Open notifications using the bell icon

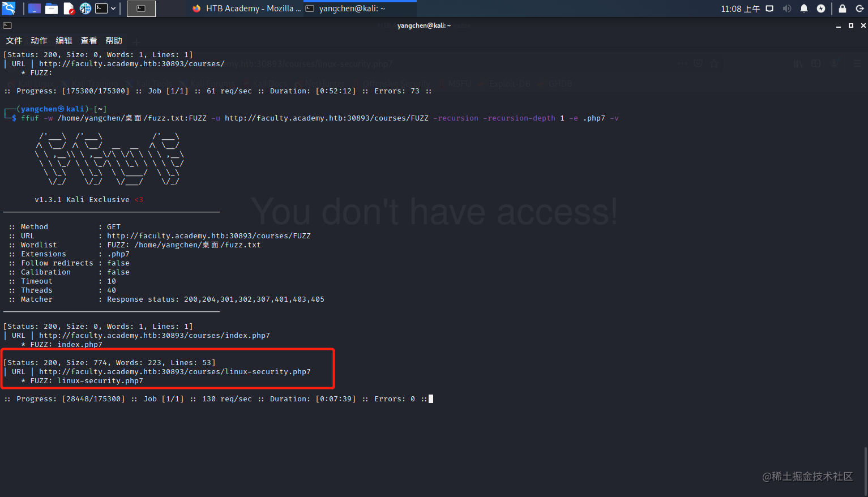click(x=804, y=8)
